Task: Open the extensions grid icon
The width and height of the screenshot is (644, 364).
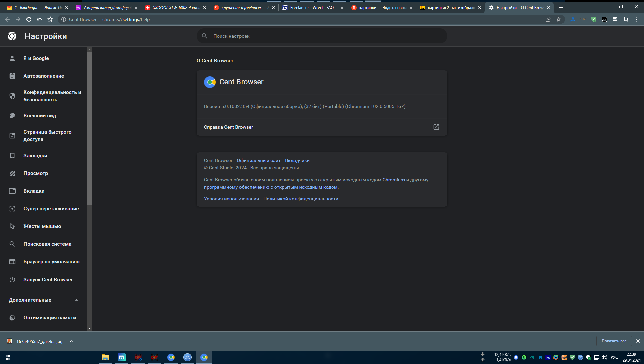Action: (615, 19)
